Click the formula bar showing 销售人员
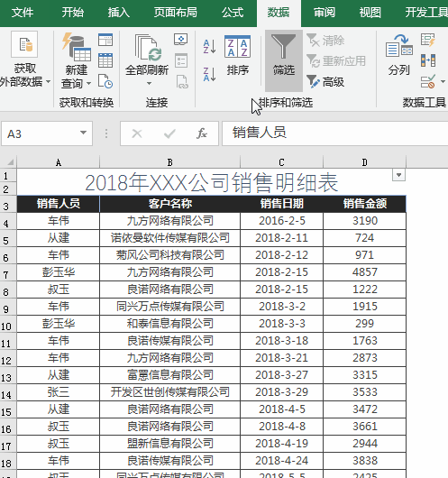This screenshot has width=448, height=478. tap(335, 133)
